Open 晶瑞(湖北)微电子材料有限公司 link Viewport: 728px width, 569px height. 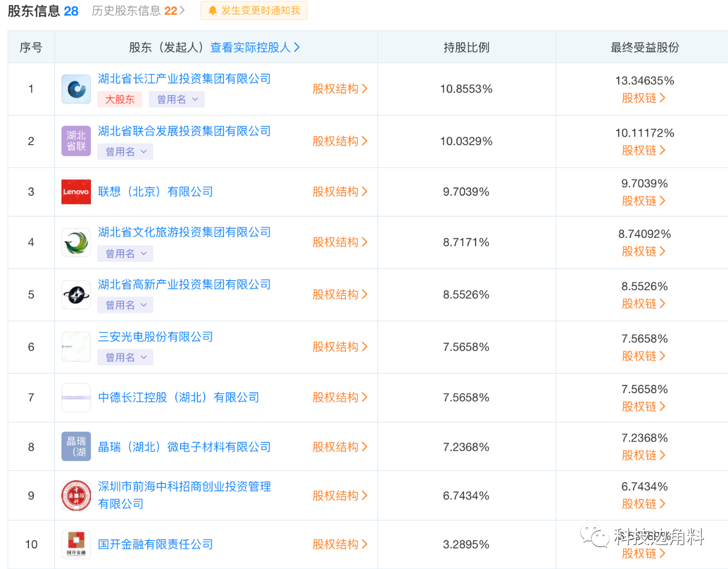pos(184,447)
